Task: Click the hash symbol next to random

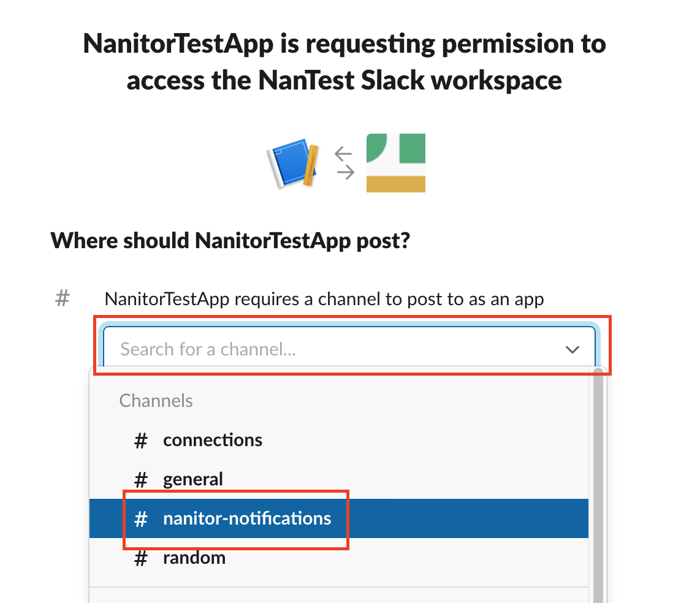Action: (141, 558)
